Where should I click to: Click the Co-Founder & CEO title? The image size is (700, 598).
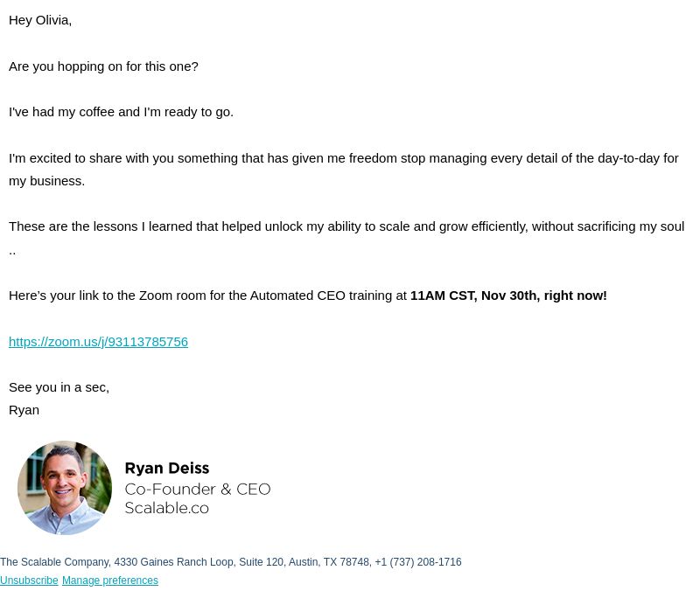coord(198,489)
